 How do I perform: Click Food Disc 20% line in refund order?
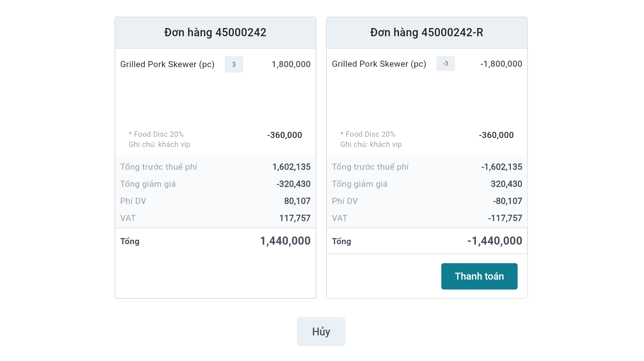368,134
